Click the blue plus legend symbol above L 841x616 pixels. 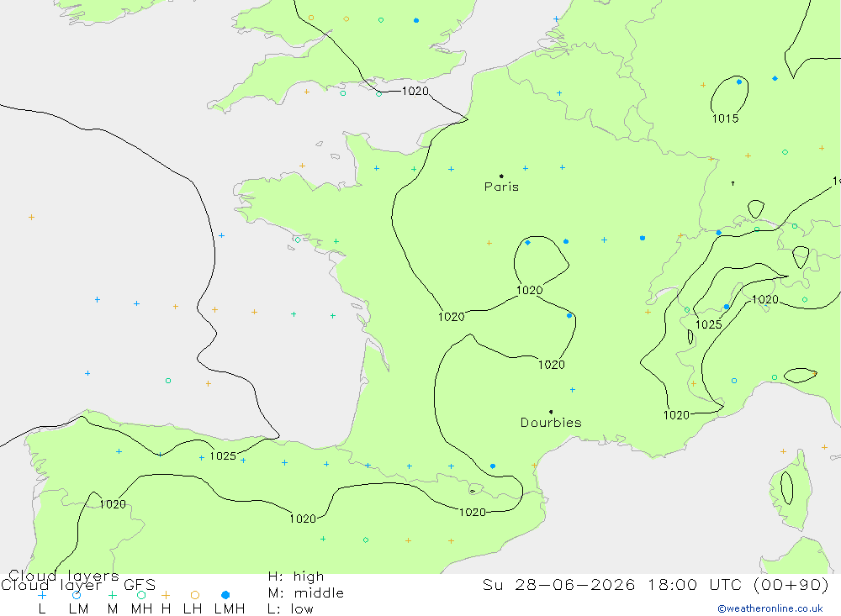[42, 595]
